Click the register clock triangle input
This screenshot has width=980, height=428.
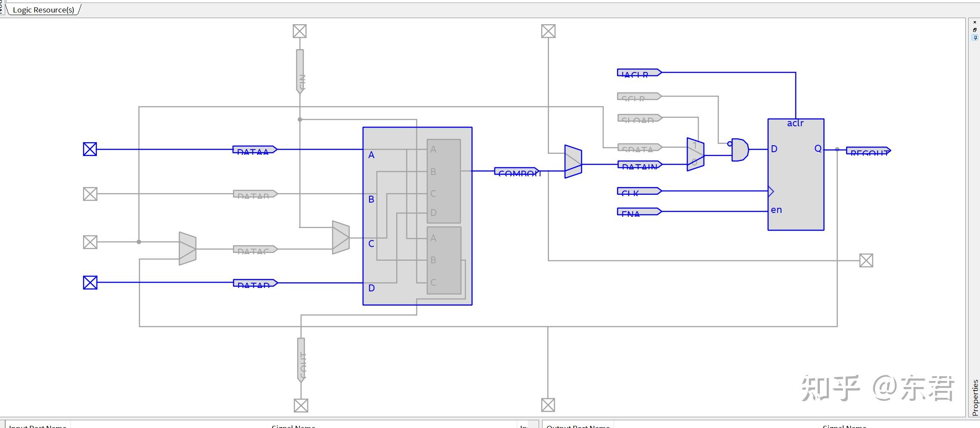pyautogui.click(x=771, y=191)
